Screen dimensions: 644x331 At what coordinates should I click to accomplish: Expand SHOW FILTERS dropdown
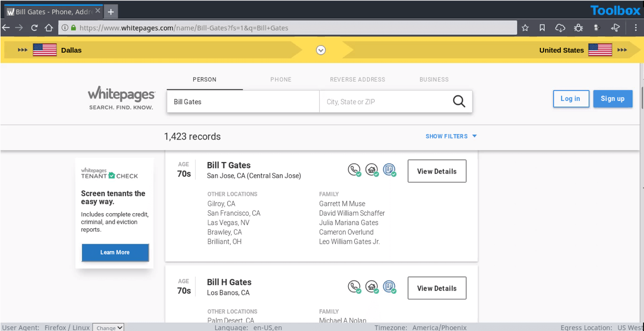(451, 136)
